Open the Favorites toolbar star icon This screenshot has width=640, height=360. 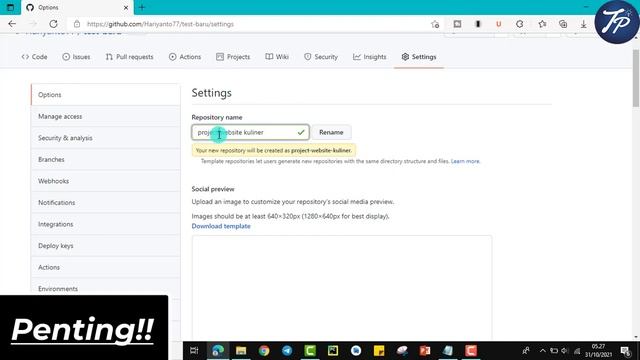[542, 24]
